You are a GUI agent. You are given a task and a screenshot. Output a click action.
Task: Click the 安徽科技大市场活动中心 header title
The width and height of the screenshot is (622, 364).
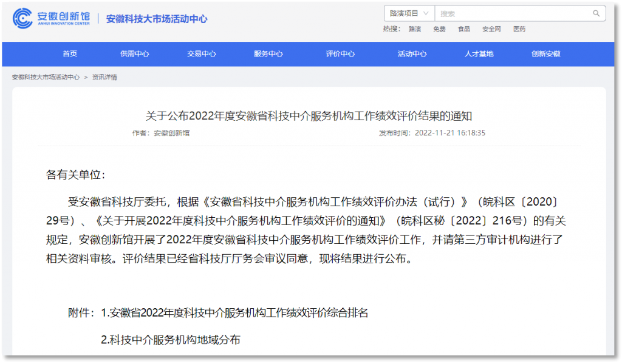[157, 19]
